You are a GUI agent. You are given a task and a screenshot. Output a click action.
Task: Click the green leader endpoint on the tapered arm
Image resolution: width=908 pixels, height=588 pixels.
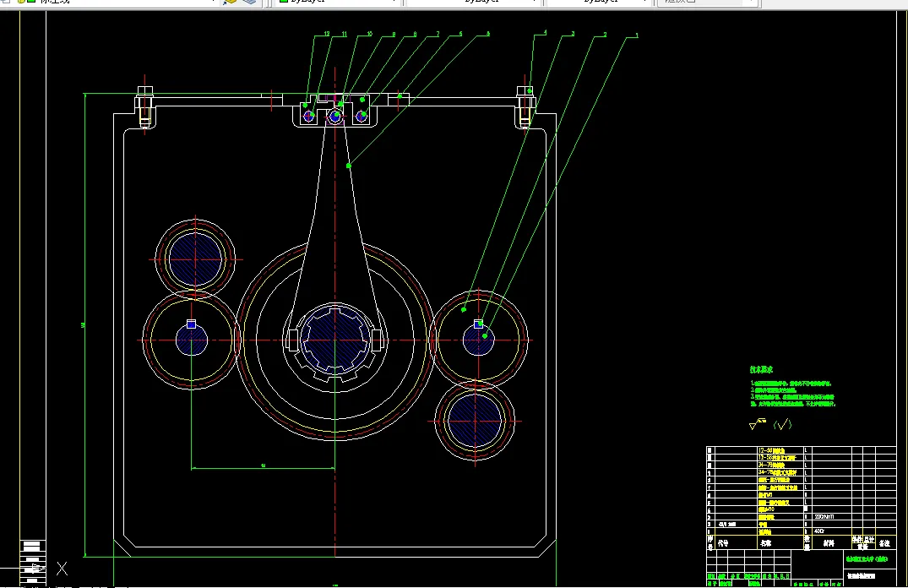349,166
